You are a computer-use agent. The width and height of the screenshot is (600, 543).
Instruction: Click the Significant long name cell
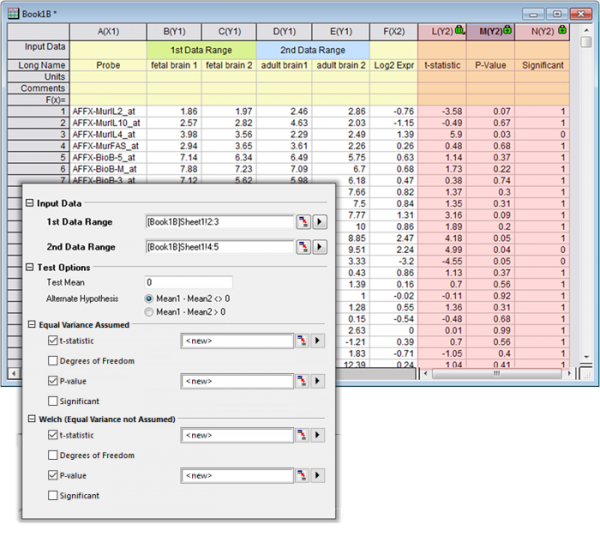pyautogui.click(x=542, y=65)
